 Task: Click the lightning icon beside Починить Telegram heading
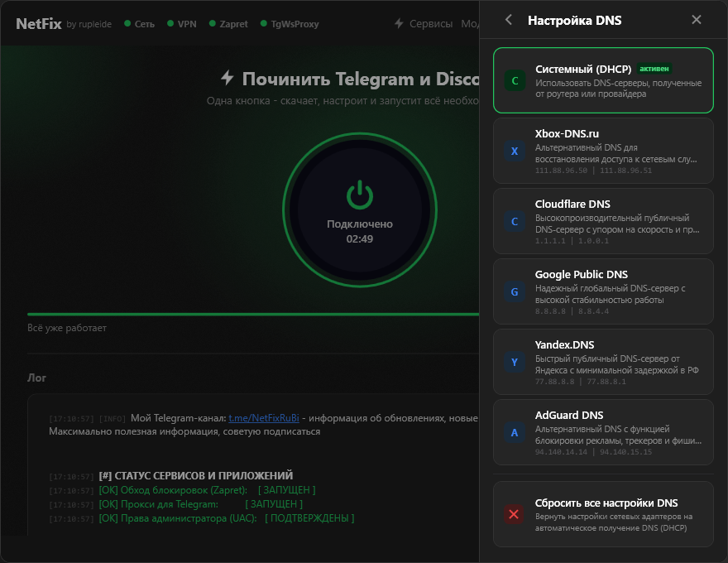(227, 78)
